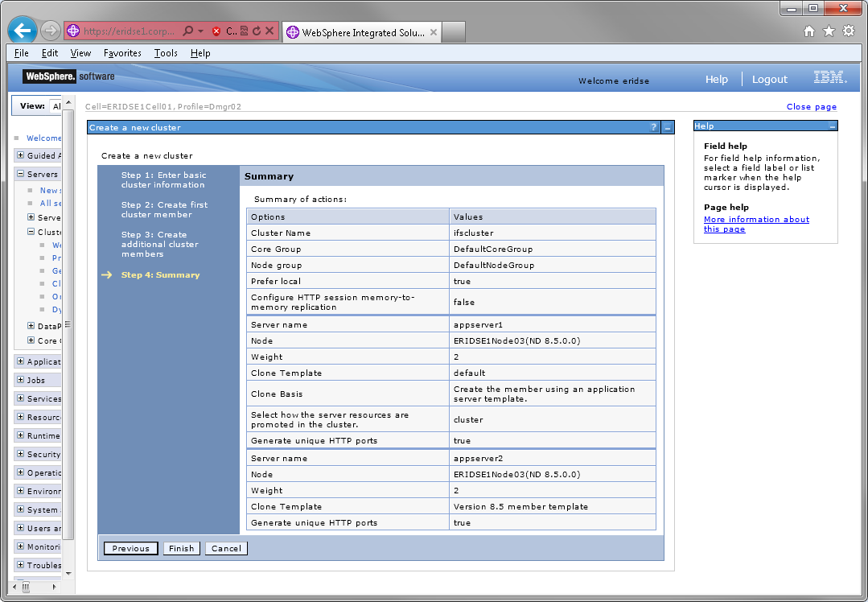Image resolution: width=868 pixels, height=602 pixels.
Task: Open address bar dropdown arrow
Action: [x=200, y=31]
